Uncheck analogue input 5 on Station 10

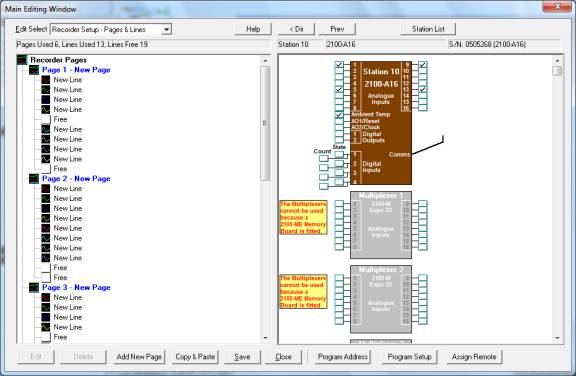(339, 90)
